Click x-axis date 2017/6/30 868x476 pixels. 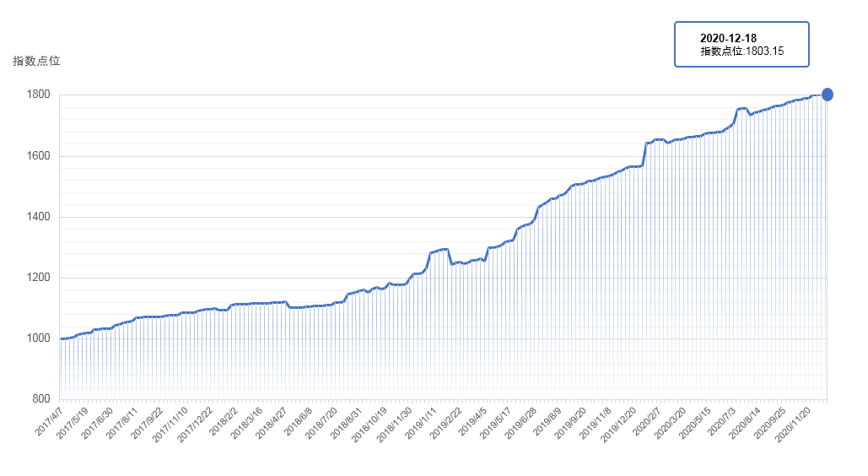point(97,424)
